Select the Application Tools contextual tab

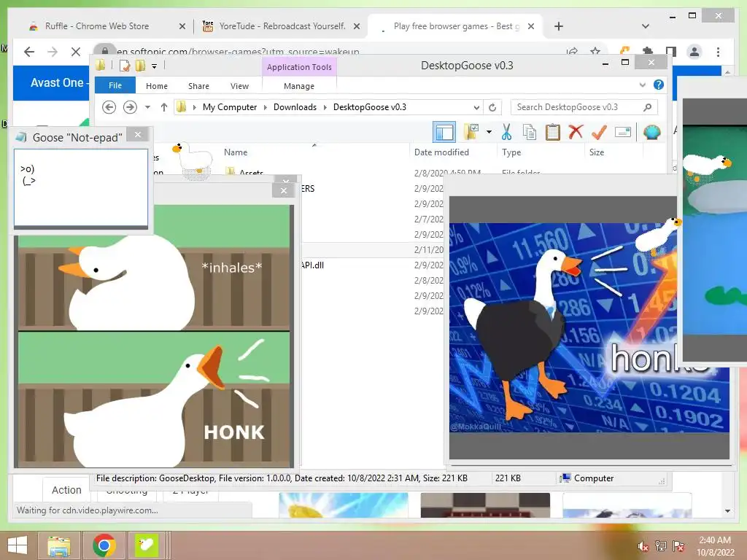point(299,67)
